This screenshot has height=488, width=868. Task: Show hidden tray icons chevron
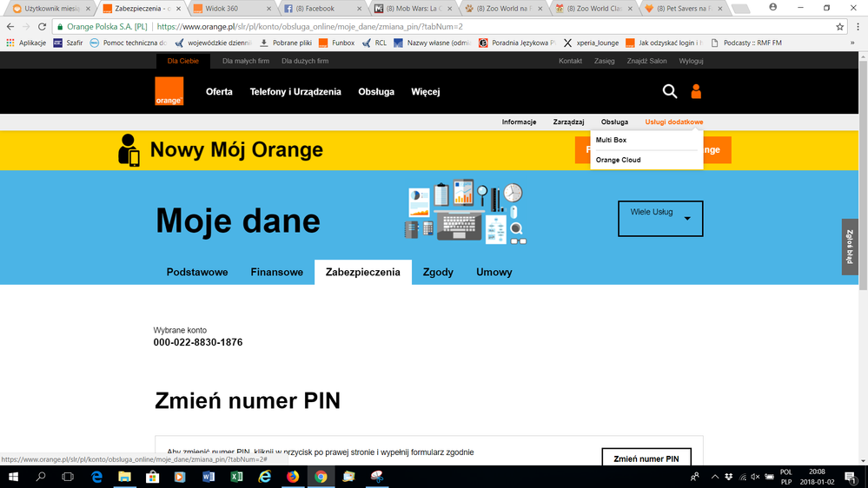tap(715, 477)
